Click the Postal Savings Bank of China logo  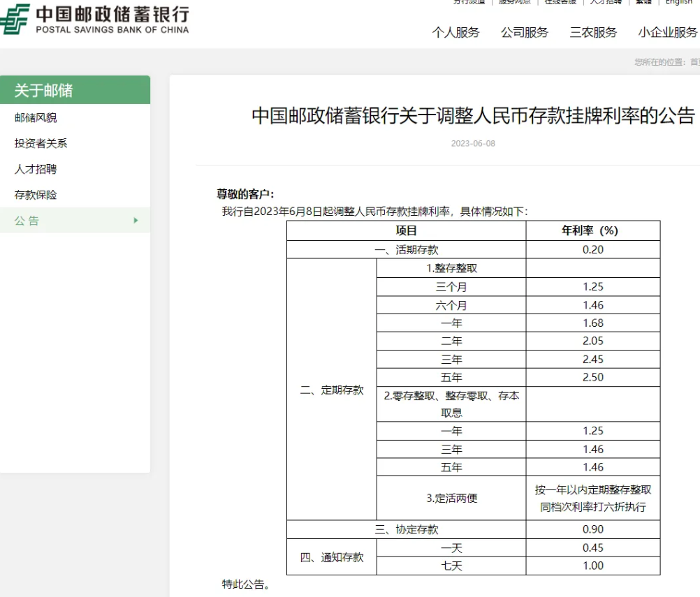pos(94,19)
